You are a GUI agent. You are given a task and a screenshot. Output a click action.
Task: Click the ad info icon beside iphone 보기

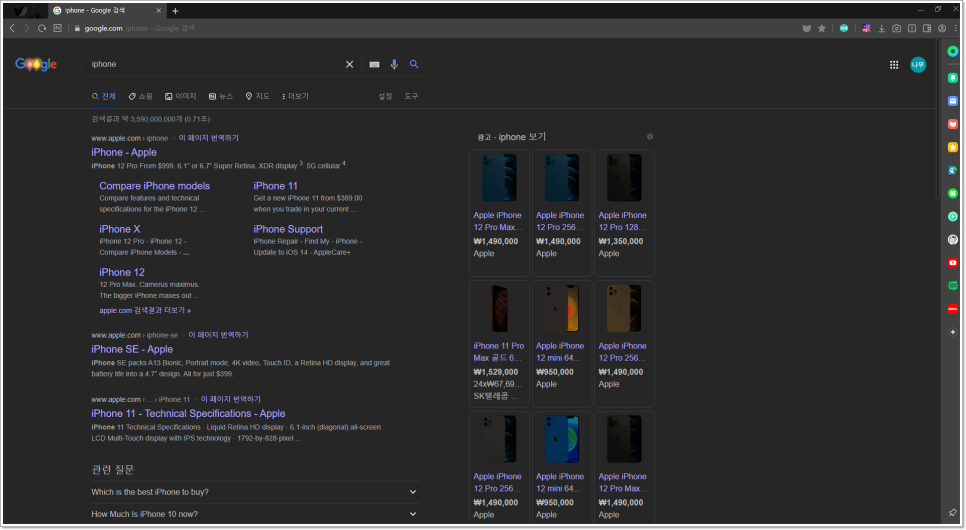(x=649, y=137)
